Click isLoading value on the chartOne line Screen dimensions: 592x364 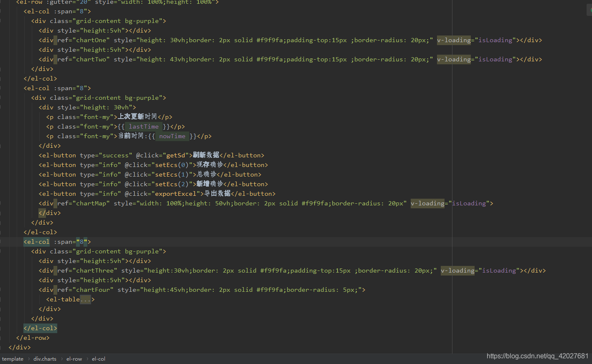point(495,40)
